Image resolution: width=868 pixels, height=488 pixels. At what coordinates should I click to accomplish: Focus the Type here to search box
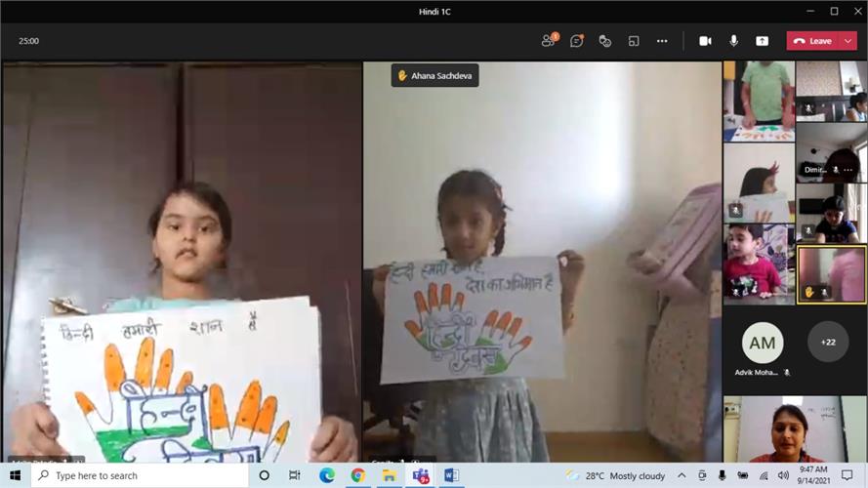click(140, 476)
